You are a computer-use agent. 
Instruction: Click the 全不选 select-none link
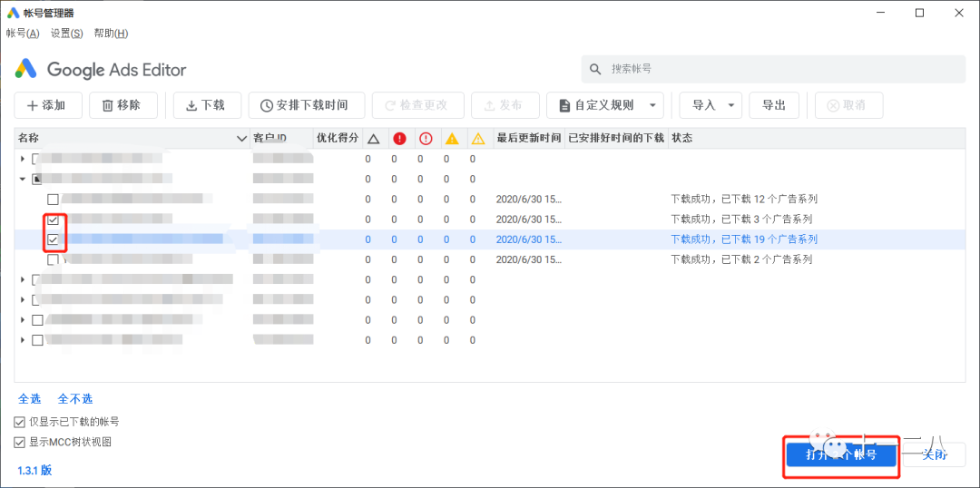pos(75,398)
